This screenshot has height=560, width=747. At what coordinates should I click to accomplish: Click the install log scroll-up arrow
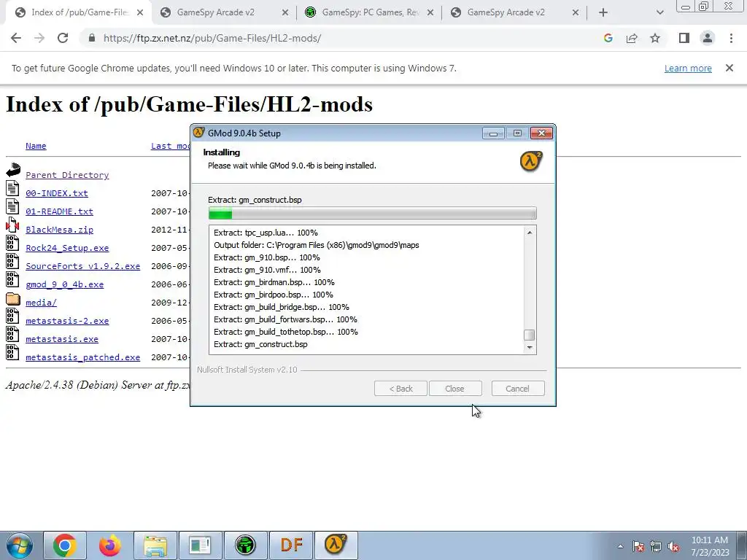click(530, 233)
